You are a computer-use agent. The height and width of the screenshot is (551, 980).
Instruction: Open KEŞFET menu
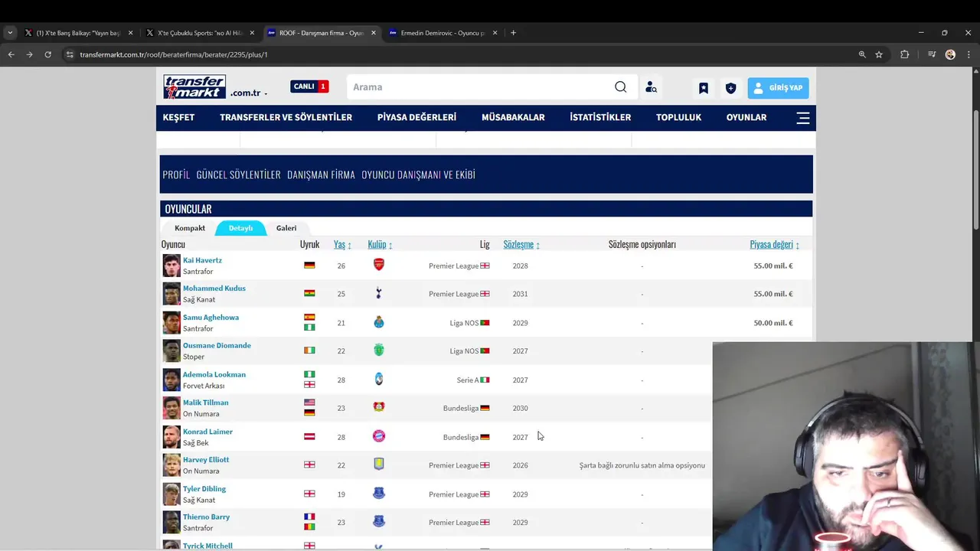[178, 117]
